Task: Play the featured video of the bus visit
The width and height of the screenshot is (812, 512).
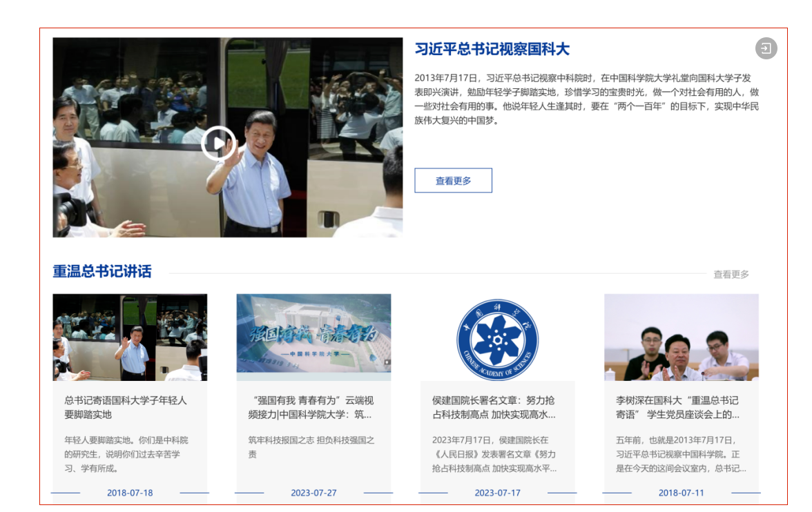Action: click(218, 143)
